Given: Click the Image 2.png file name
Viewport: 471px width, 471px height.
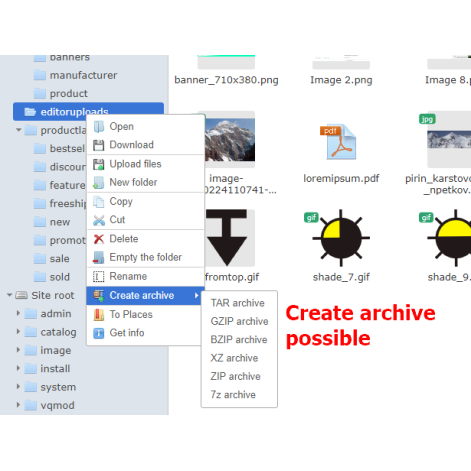Looking at the screenshot, I should pos(341,80).
